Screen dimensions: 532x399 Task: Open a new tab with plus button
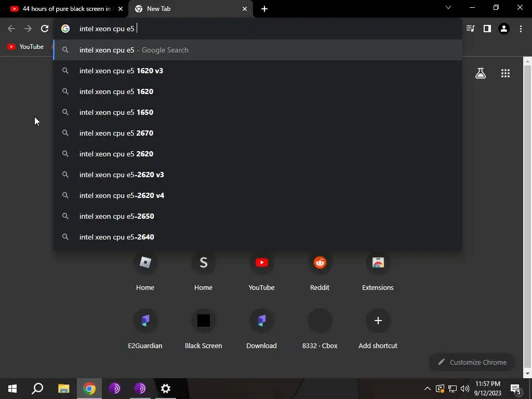tap(264, 9)
